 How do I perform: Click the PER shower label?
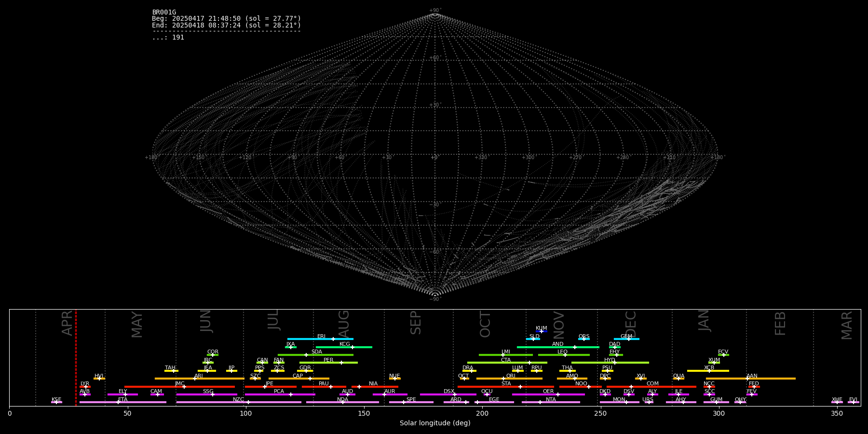point(328,360)
